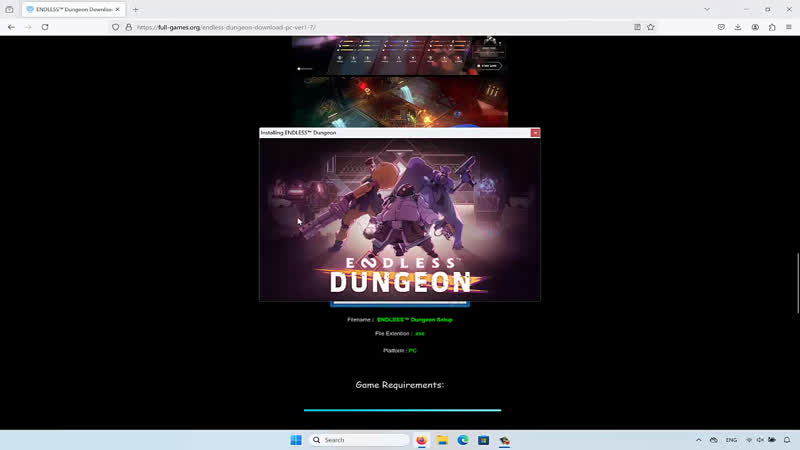The height and width of the screenshot is (450, 800).
Task: Open File Explorer from the taskbar
Action: click(442, 440)
